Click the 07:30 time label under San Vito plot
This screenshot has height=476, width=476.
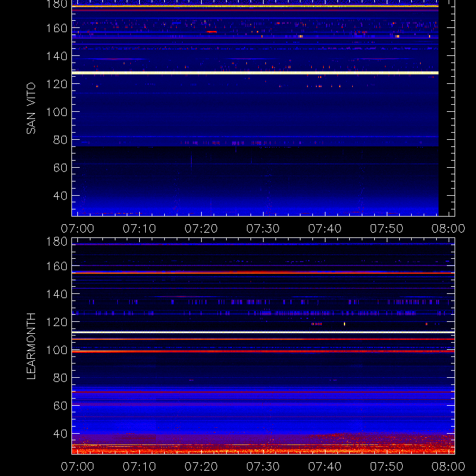tap(263, 228)
